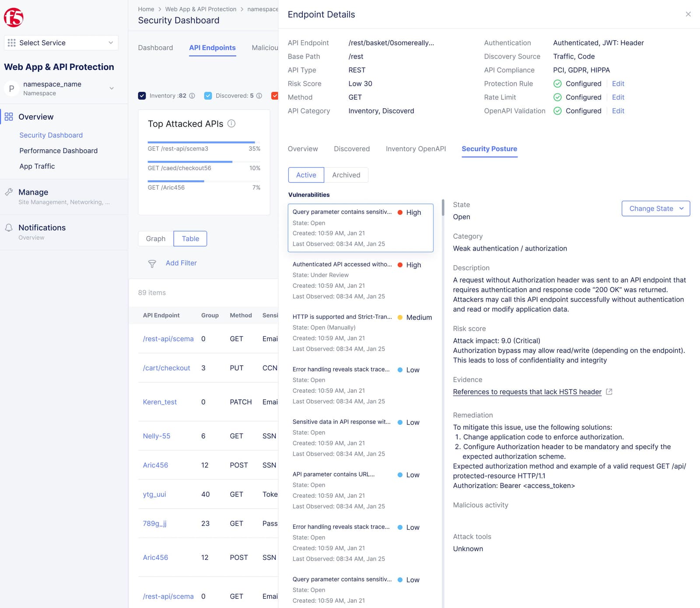
Task: Edit the Rate Limit configuration
Action: coord(618,97)
